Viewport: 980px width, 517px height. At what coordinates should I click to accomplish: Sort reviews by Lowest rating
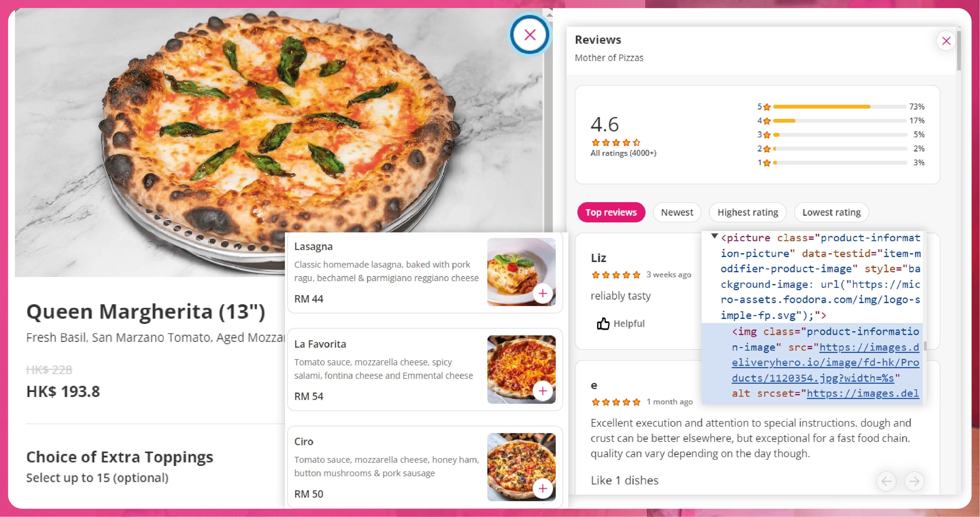coord(831,212)
